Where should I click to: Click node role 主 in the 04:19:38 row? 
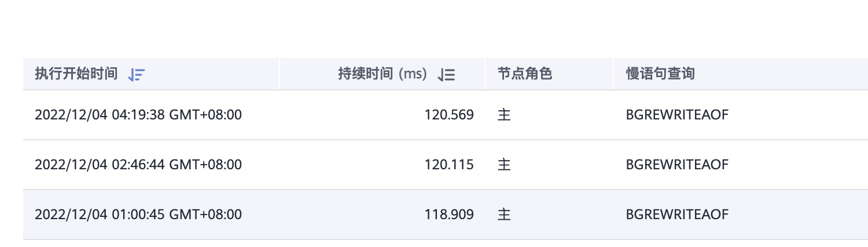pyautogui.click(x=504, y=115)
